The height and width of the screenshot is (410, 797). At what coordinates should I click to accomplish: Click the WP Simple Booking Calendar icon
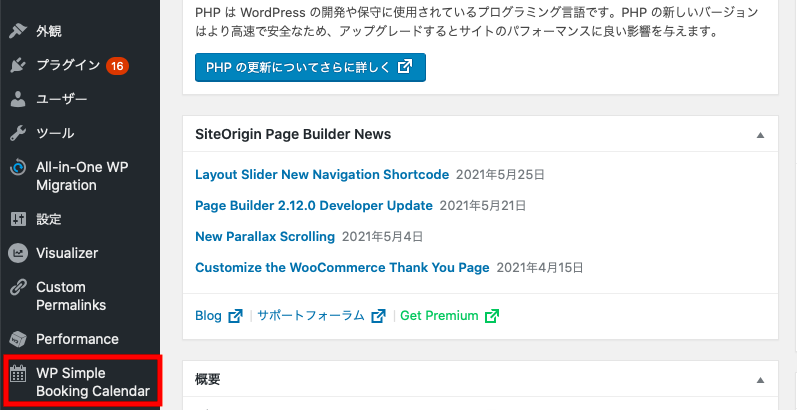(18, 373)
